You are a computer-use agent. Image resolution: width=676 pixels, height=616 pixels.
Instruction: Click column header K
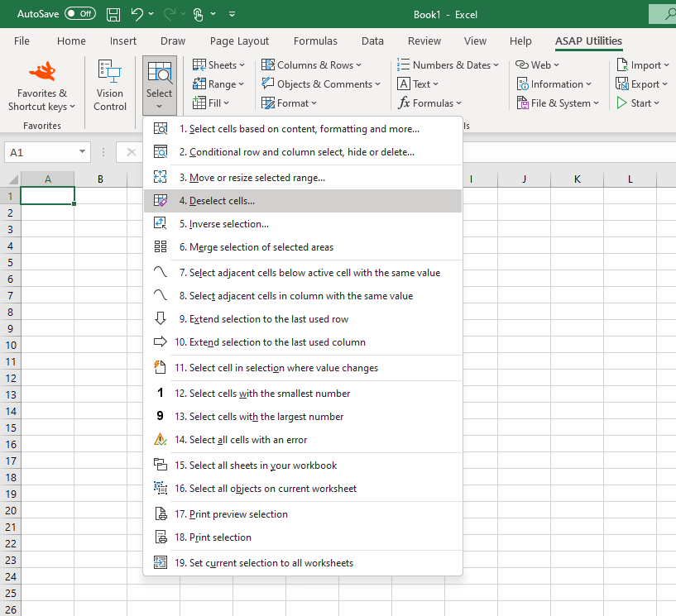tap(577, 179)
